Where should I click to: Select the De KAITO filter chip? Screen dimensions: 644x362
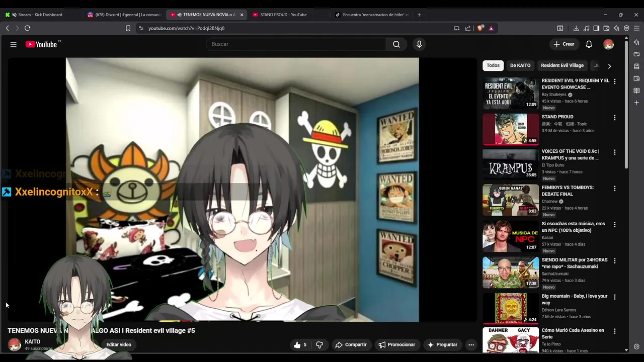pos(520,65)
